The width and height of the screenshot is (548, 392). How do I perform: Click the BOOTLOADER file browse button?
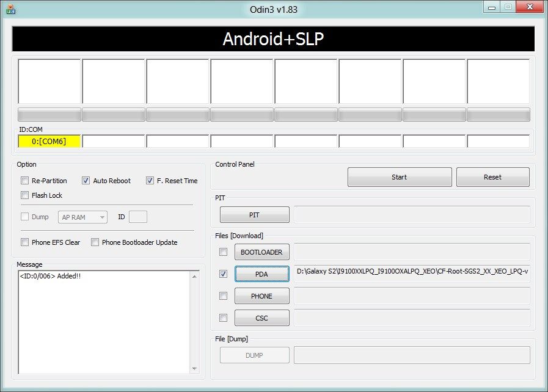tap(261, 252)
